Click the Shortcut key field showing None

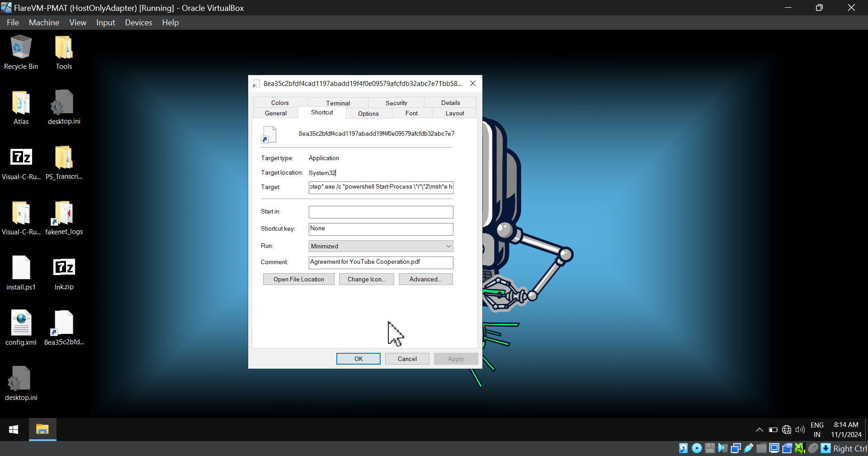tap(381, 229)
